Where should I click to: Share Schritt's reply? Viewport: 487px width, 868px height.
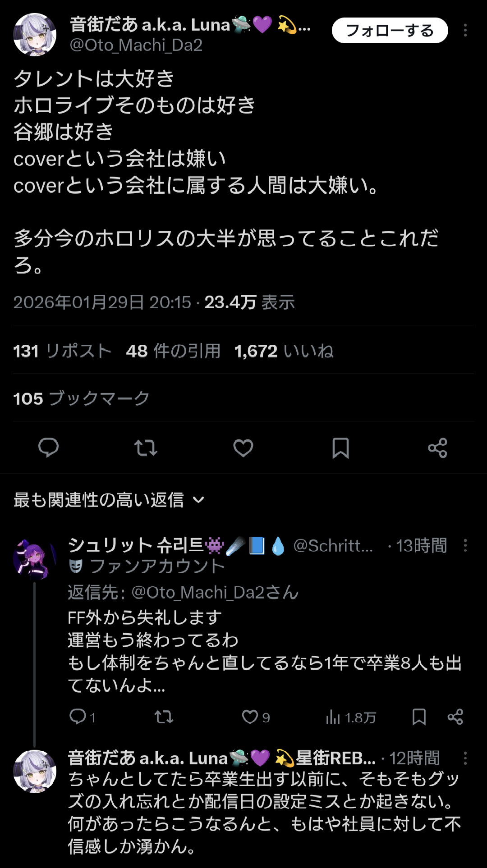pos(455,717)
